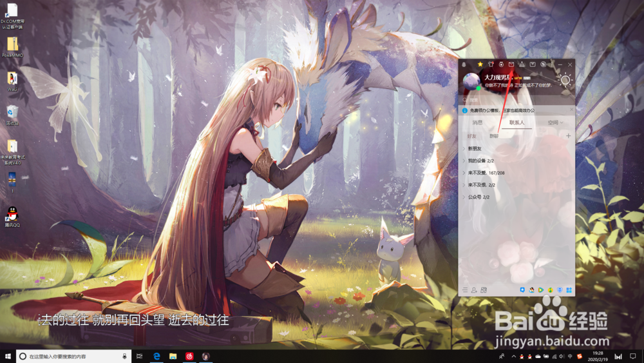Dismiss the office template notice banner
Screen dimensions: 644x363
571,110
